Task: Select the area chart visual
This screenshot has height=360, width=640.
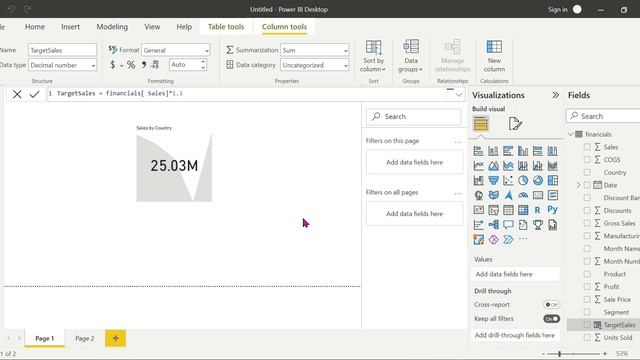Action: (x=493, y=166)
